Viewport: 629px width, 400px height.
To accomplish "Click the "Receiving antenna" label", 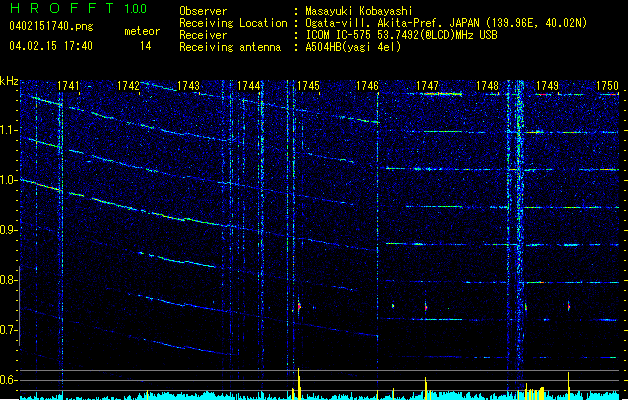I will 230,47.
